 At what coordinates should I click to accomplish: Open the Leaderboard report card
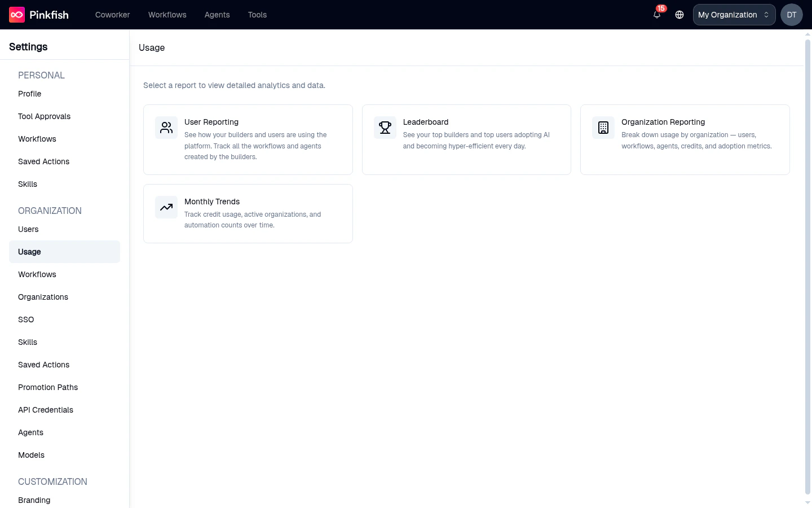pyautogui.click(x=466, y=139)
